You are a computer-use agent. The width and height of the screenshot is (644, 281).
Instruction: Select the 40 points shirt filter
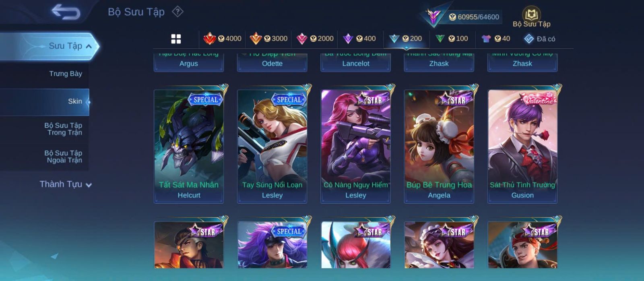tap(496, 39)
